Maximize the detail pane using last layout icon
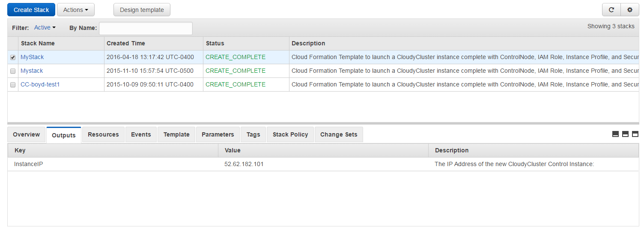Viewport: 644px width, 232px height. (635, 134)
